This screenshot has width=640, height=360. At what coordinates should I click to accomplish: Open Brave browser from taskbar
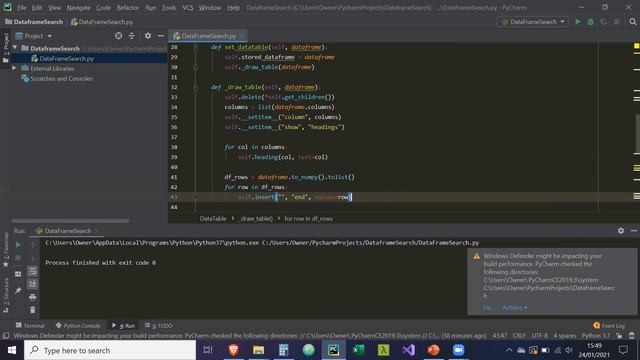click(233, 350)
